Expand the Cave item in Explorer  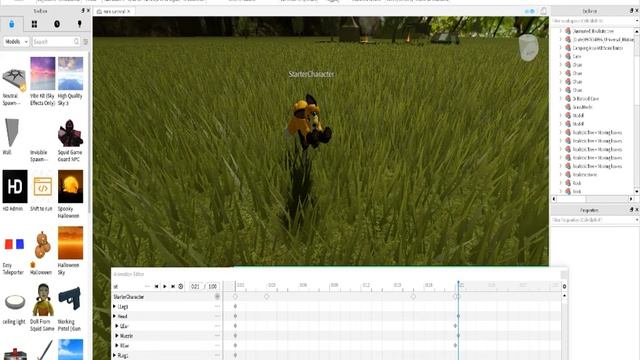coord(561,56)
